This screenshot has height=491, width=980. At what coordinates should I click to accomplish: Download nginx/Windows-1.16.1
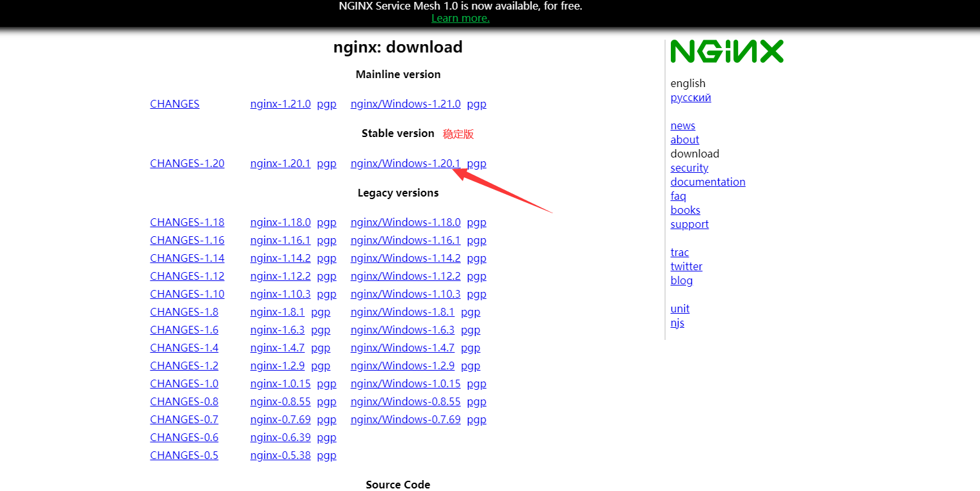tap(406, 240)
